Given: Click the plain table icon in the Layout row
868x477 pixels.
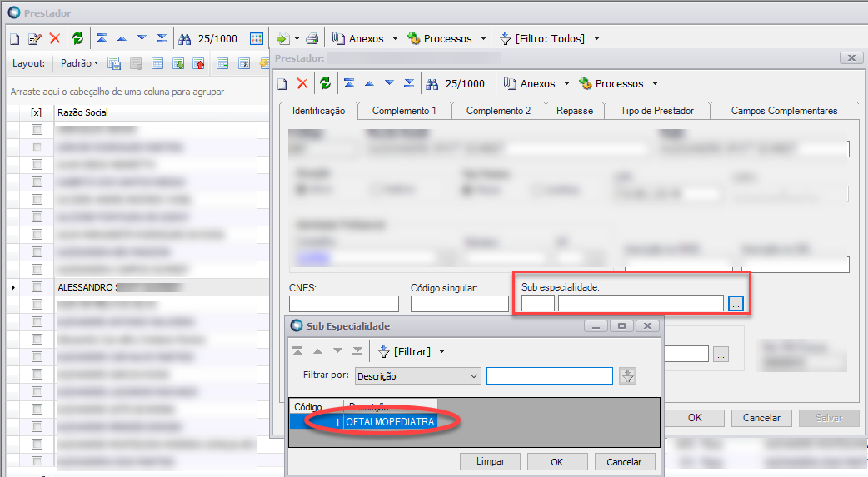Looking at the screenshot, I should point(157,63).
